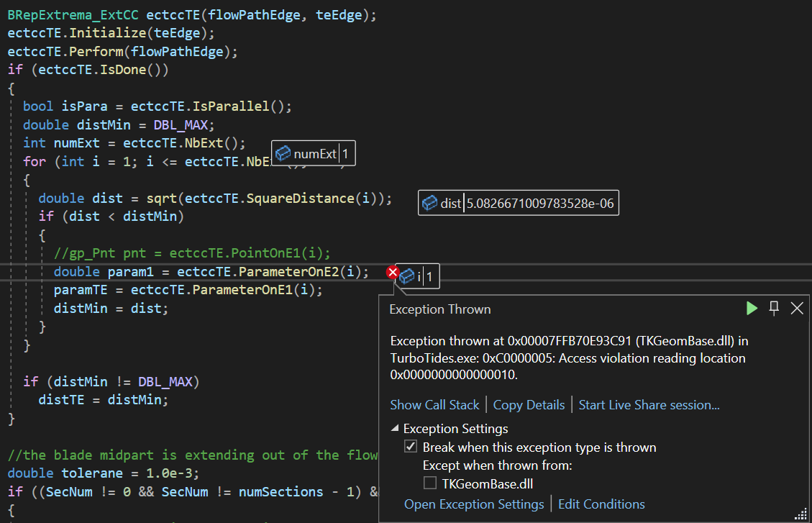The image size is (812, 523).
Task: Open Show Call Stack link
Action: pyautogui.click(x=434, y=405)
